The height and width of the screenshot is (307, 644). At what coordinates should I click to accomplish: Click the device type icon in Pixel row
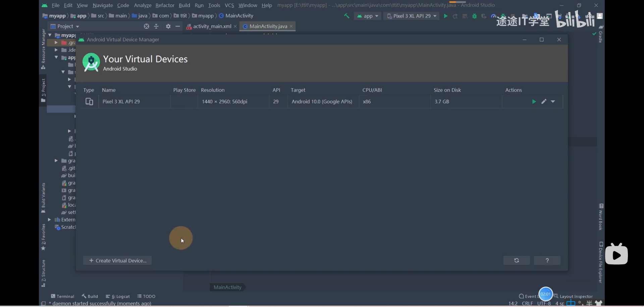pos(89,102)
